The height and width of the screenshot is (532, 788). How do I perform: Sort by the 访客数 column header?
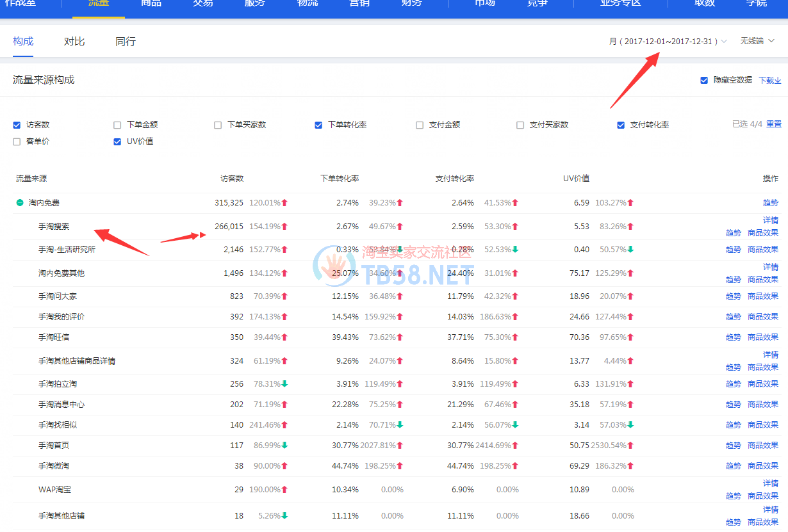click(x=232, y=179)
